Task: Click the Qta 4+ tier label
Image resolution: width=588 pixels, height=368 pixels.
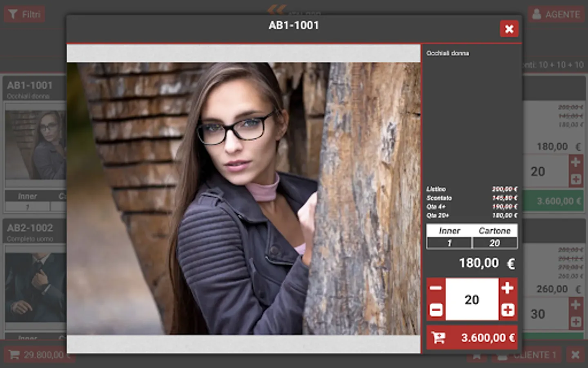Action: tap(436, 206)
